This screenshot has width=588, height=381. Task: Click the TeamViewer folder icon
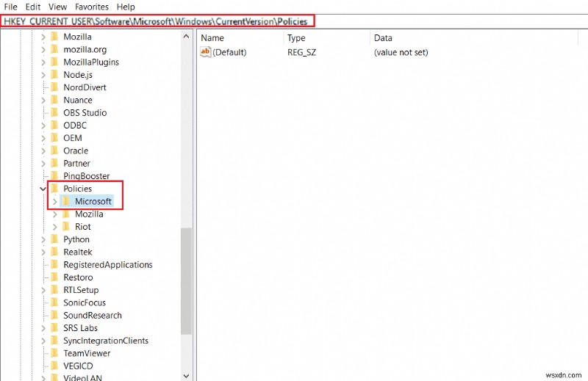click(54, 353)
